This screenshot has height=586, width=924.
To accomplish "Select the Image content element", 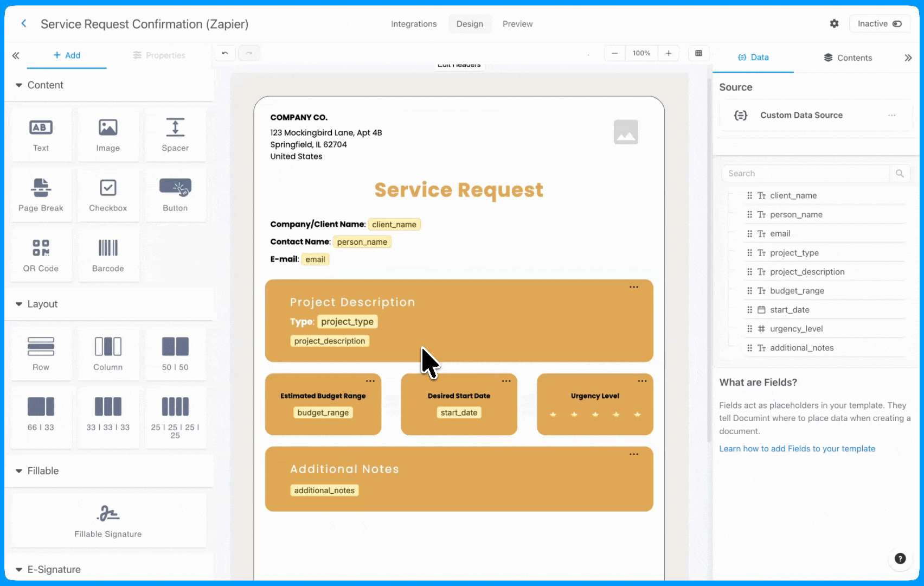I will (x=108, y=135).
